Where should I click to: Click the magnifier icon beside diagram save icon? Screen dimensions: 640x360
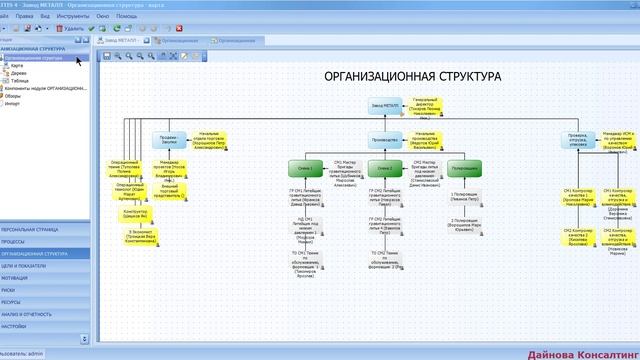point(118,56)
